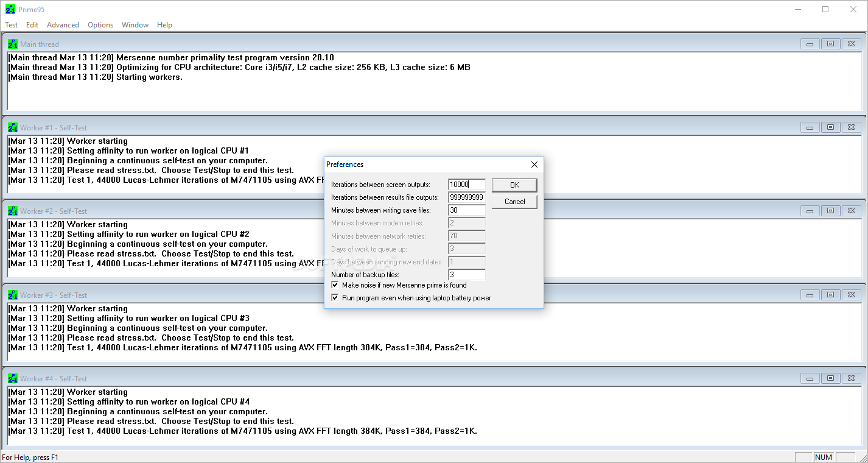Open the Window menu
Viewport: 868px width, 463px height.
tap(135, 25)
